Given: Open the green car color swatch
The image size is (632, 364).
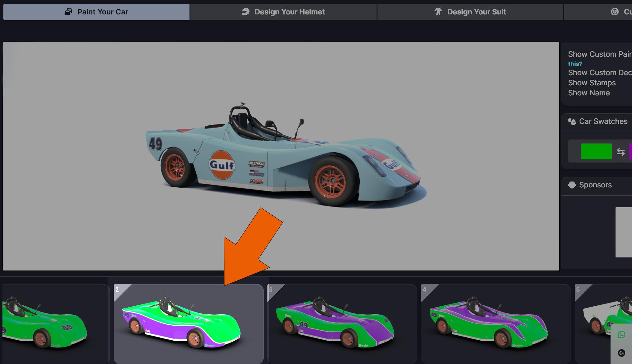Looking at the screenshot, I should pos(596,151).
